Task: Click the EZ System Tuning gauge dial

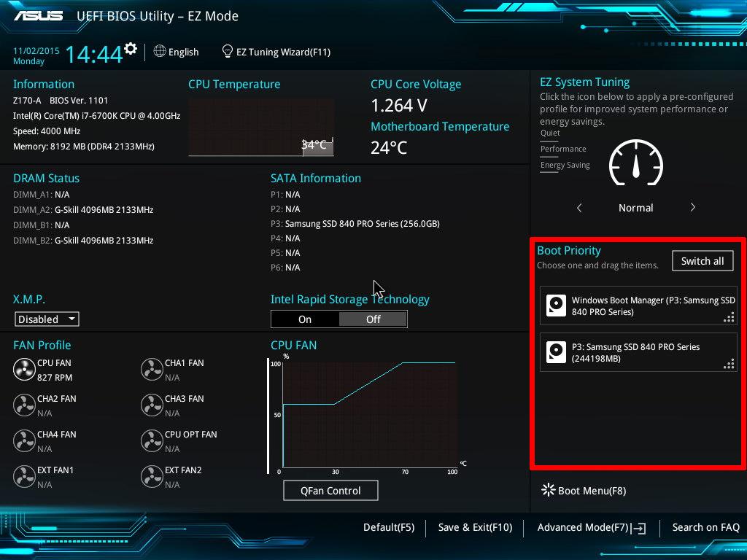Action: click(636, 163)
